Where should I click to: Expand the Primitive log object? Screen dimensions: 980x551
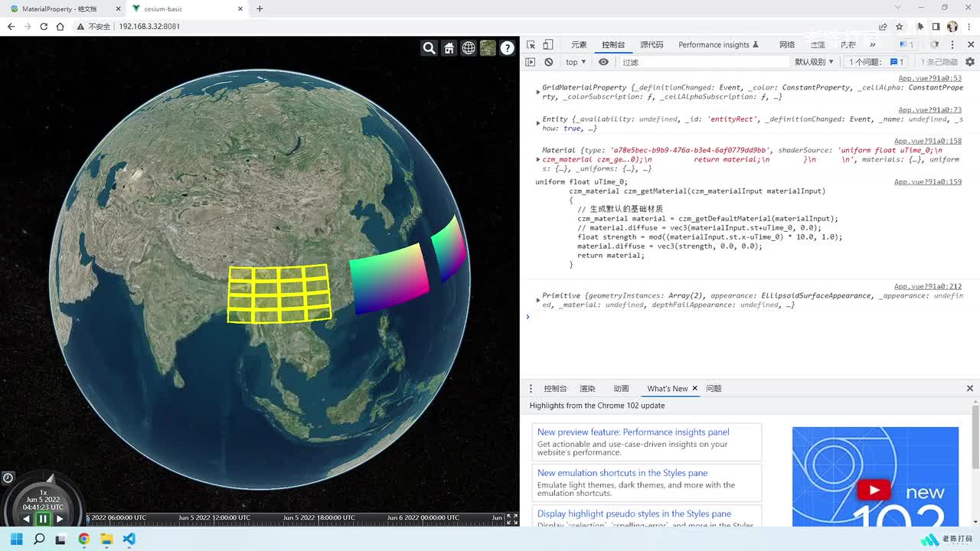pyautogui.click(x=537, y=299)
